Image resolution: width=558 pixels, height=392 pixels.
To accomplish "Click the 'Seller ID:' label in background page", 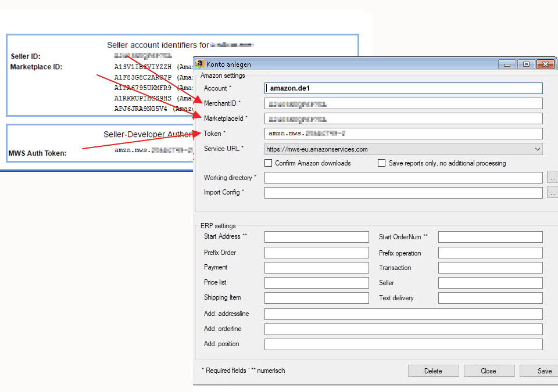I will pos(26,56).
